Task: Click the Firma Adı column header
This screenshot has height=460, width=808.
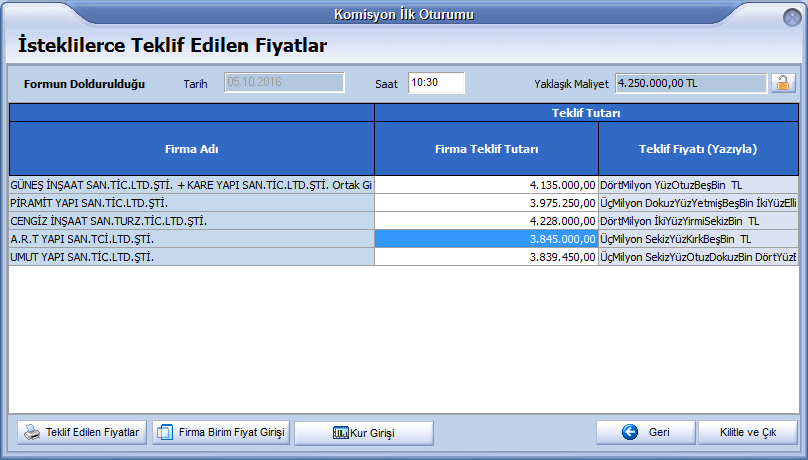Action: pyautogui.click(x=192, y=149)
